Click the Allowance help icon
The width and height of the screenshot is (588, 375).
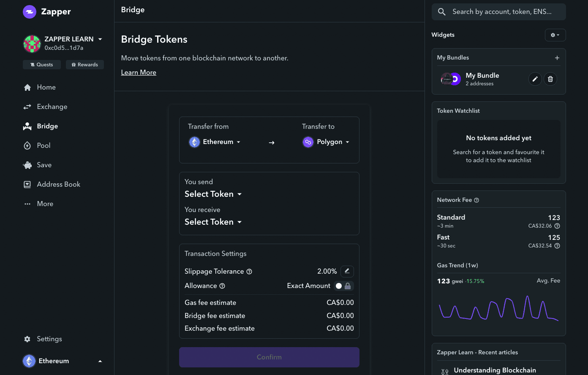222,286
